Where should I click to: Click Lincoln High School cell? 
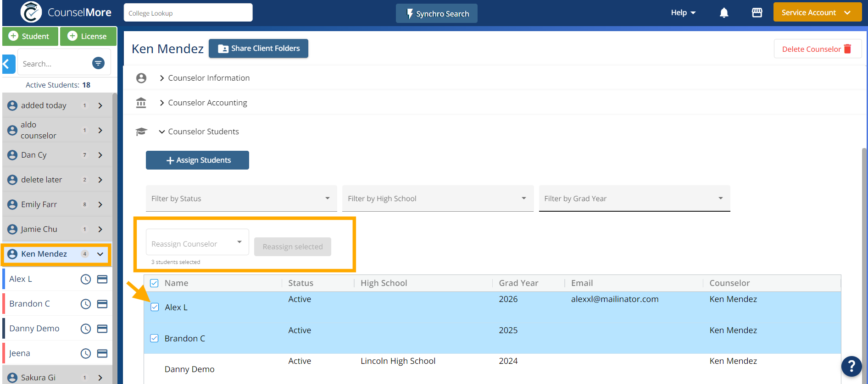click(x=398, y=361)
